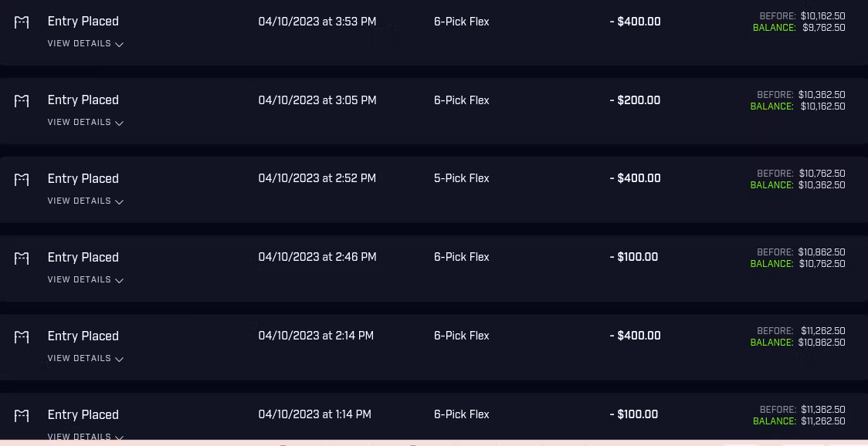Expand View Details for the 2:14 PM entry
The image size is (868, 446).
(x=85, y=359)
